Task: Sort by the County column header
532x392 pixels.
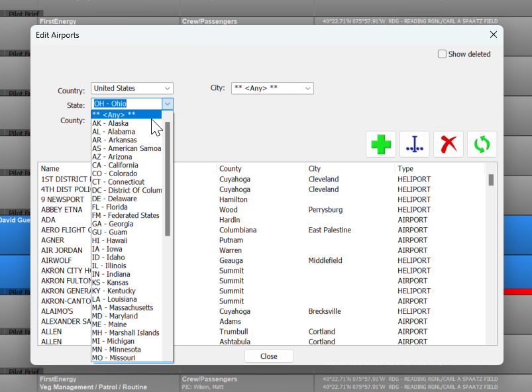Action: click(231, 169)
